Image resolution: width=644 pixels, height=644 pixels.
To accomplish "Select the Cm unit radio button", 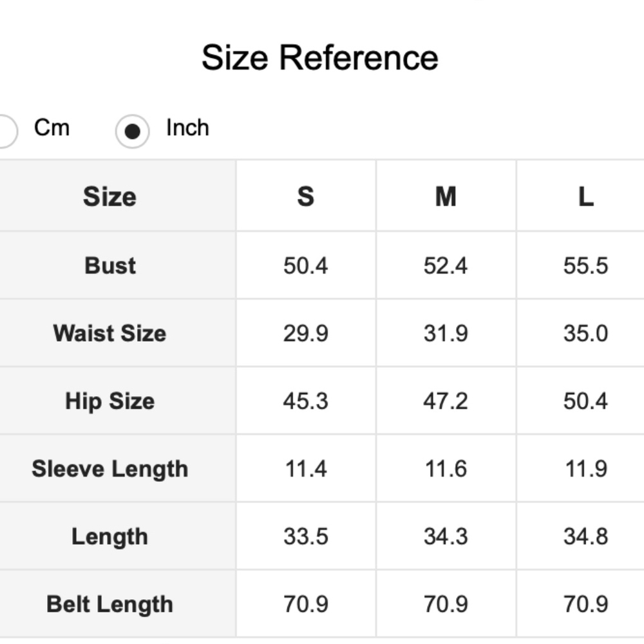I will pos(4,131).
